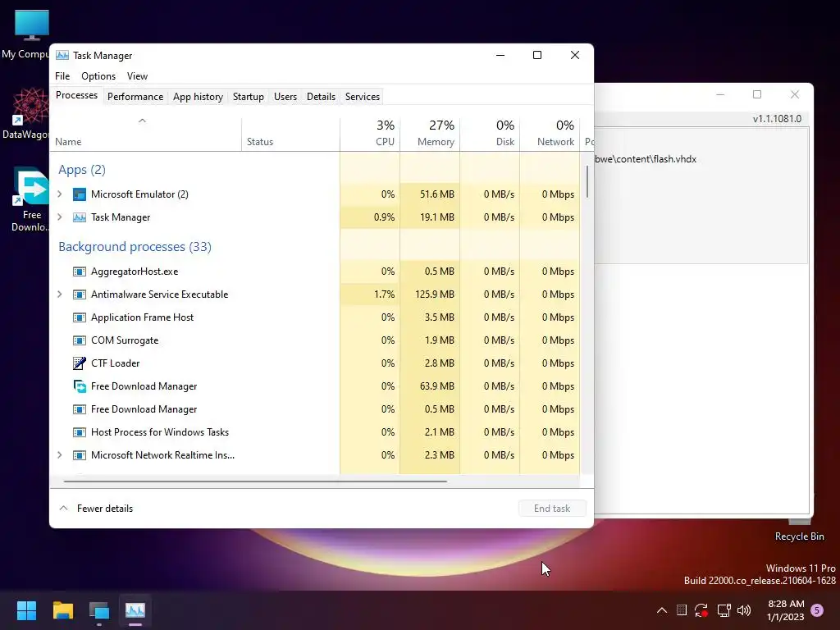840x630 pixels.
Task: Click the Microsoft Network Realtime Inspection icon
Action: click(x=80, y=455)
